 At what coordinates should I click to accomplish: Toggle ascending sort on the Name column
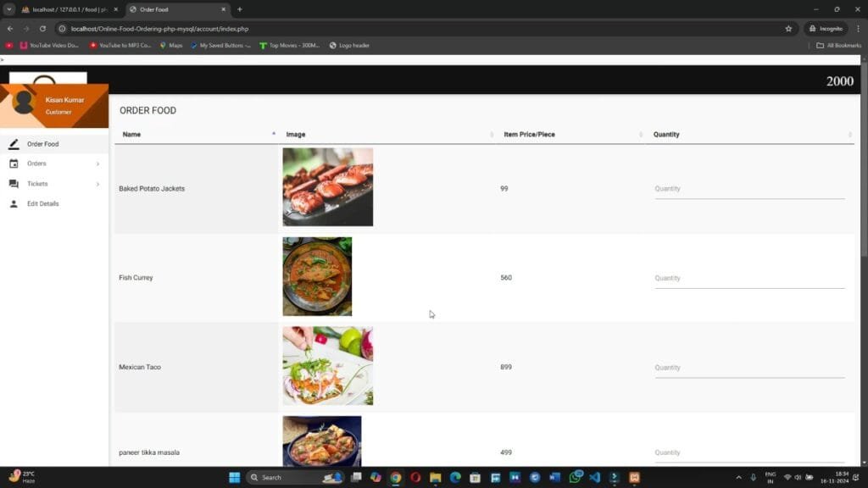(x=273, y=133)
